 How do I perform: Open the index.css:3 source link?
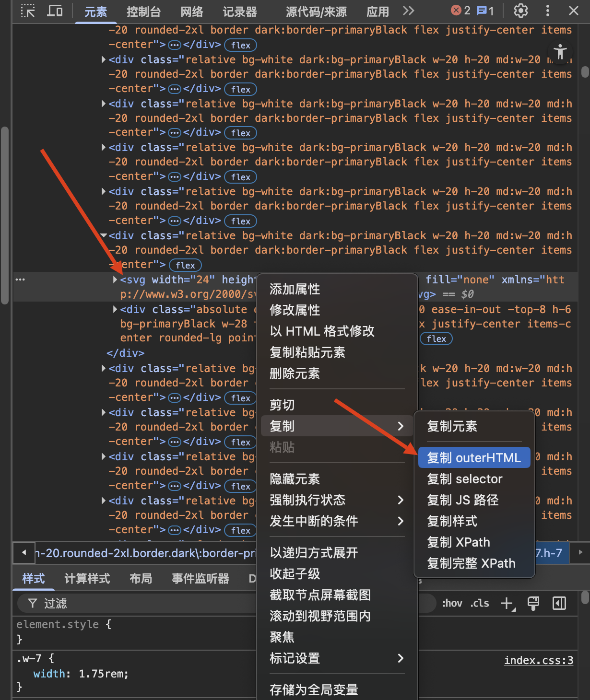[x=538, y=660]
